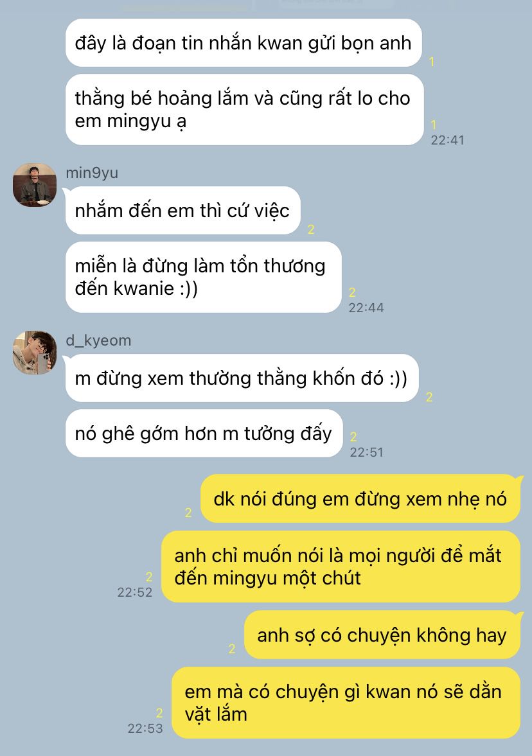Tap the 22:44 timestamp under min9yu's message

coord(366,308)
